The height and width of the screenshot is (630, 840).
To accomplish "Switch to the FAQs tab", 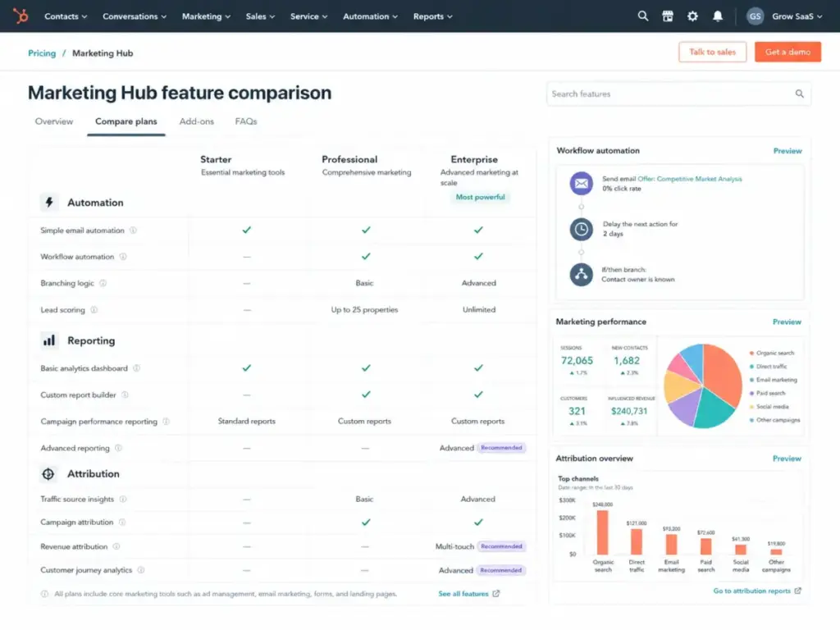I will pos(246,121).
